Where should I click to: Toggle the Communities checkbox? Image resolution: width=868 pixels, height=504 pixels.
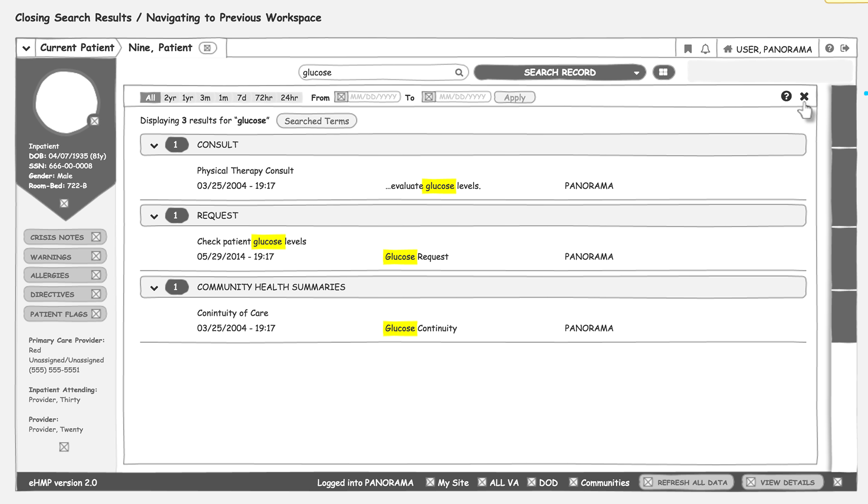point(573,482)
